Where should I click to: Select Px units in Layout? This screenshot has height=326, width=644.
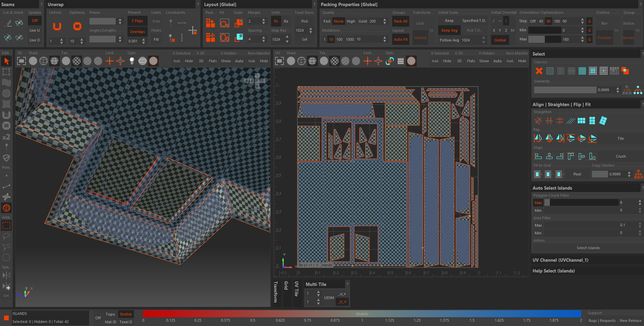276,21
